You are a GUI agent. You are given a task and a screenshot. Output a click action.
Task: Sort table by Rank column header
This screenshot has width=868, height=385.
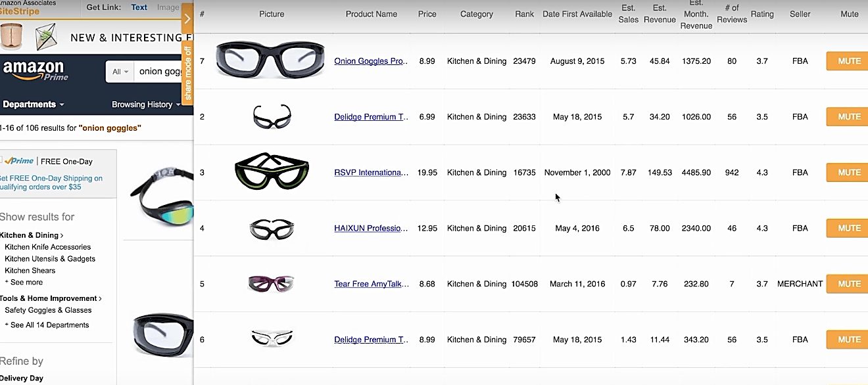tap(525, 14)
